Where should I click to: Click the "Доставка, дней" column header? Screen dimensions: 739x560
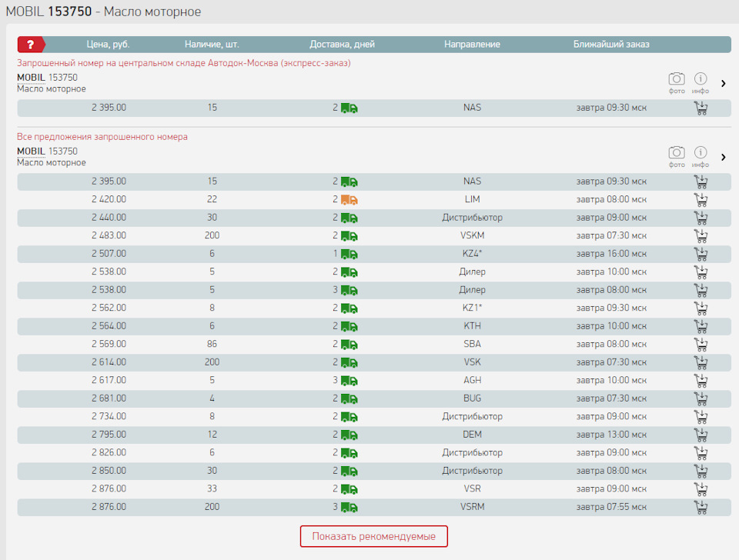342,45
